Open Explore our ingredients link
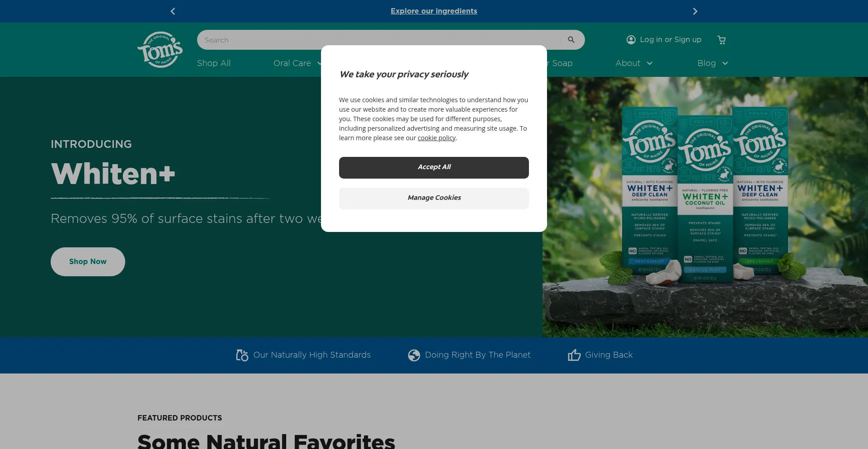Image resolution: width=868 pixels, height=449 pixels. tap(434, 11)
